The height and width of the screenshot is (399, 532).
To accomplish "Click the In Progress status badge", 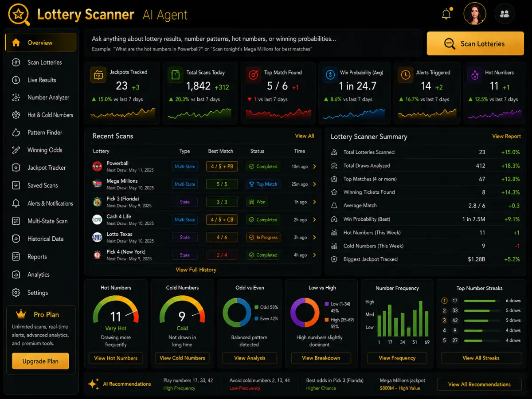I will tap(263, 238).
